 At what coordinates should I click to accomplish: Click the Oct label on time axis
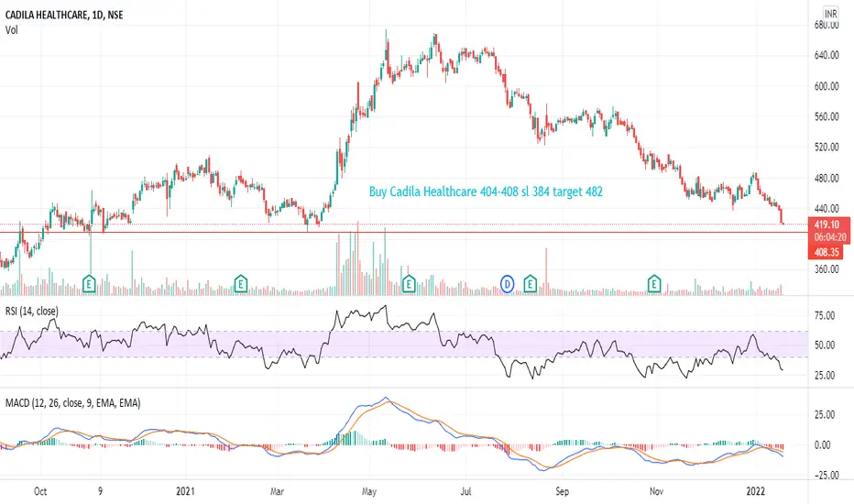pyautogui.click(x=40, y=491)
